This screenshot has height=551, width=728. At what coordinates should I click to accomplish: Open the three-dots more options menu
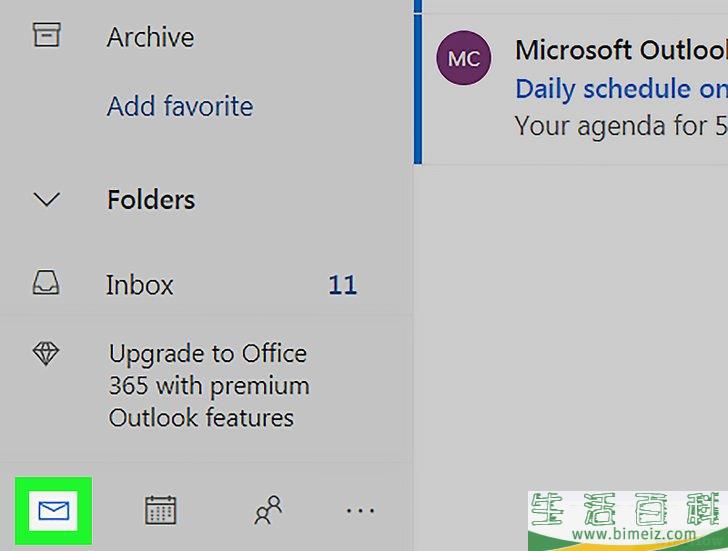click(x=360, y=511)
